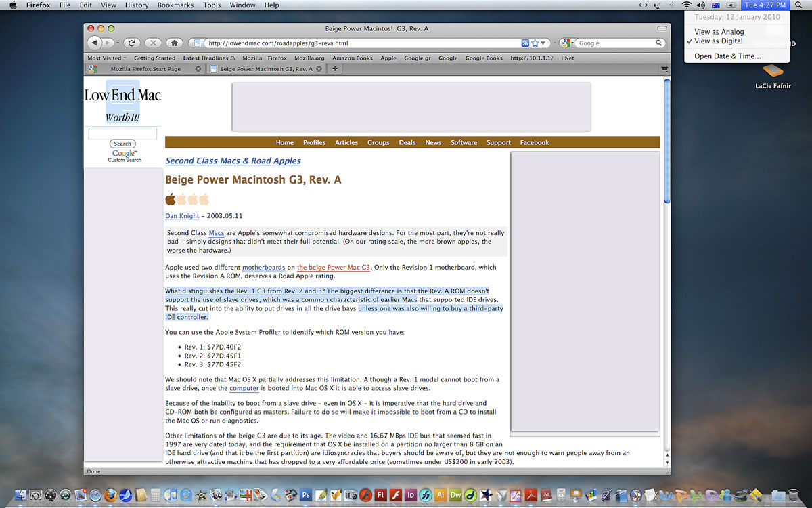Click the page vertical scrollbar thumb
The image size is (812, 508).
667,141
